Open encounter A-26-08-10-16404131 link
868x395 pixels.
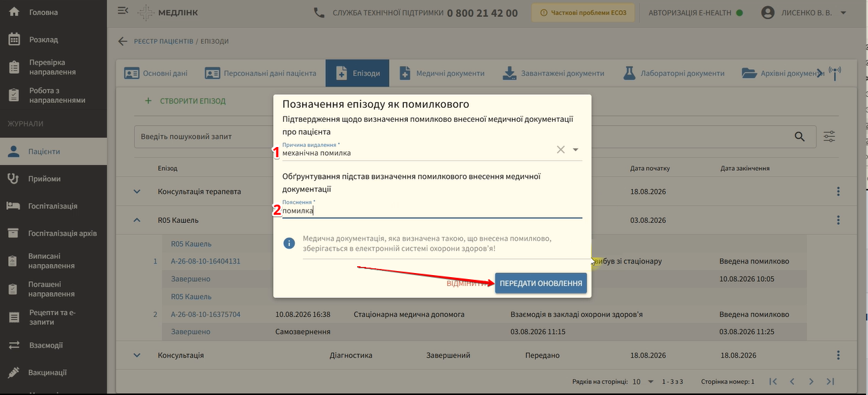pyautogui.click(x=205, y=261)
